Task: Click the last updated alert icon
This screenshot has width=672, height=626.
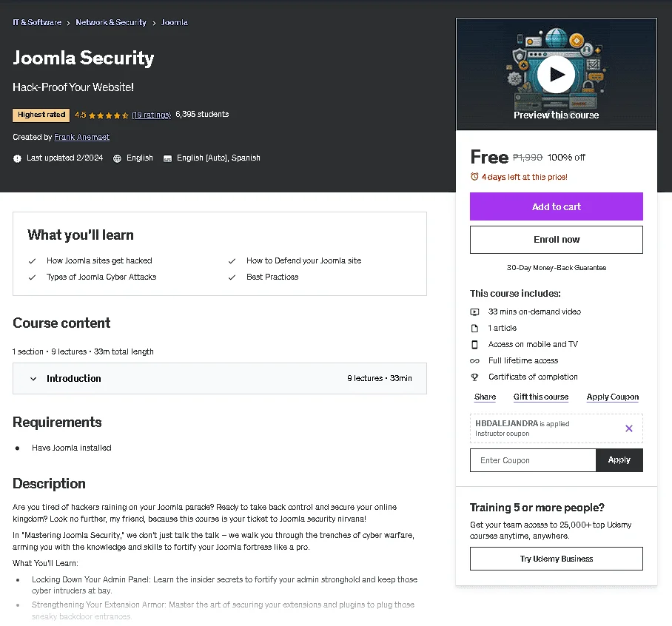Action: [x=17, y=158]
